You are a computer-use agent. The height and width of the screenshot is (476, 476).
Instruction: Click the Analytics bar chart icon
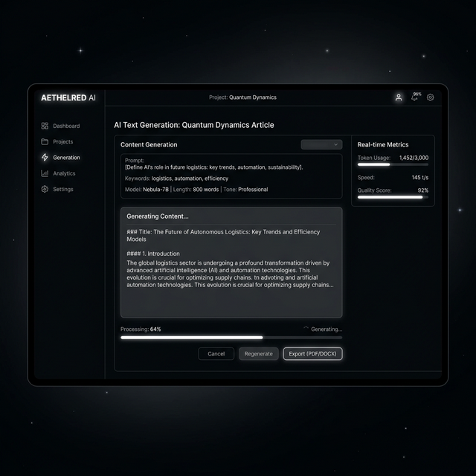[x=45, y=173]
